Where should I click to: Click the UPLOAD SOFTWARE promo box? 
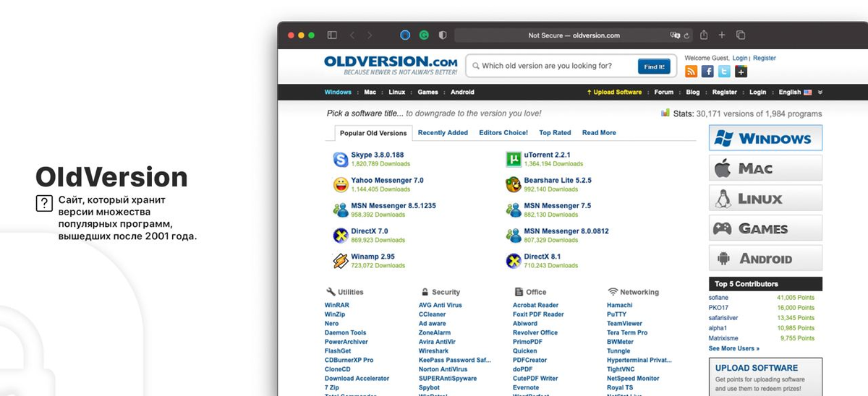coord(765,376)
